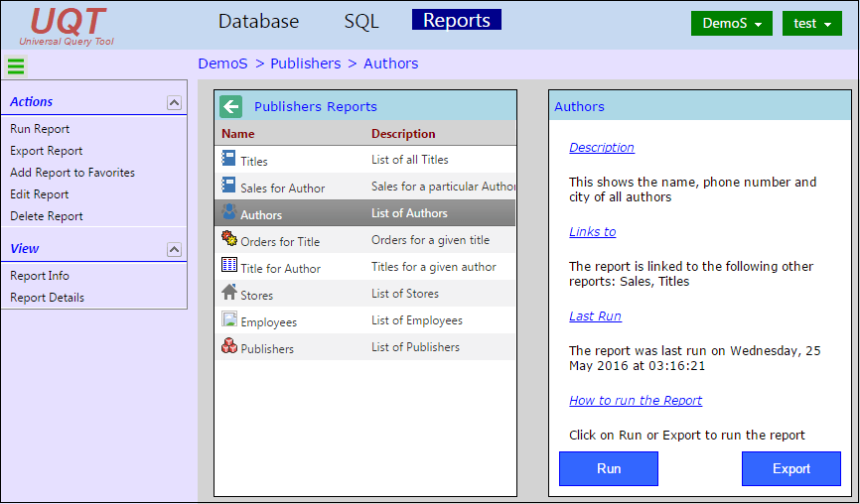
Task: Click the 'Actions' panel heading text
Action: pyautogui.click(x=31, y=102)
